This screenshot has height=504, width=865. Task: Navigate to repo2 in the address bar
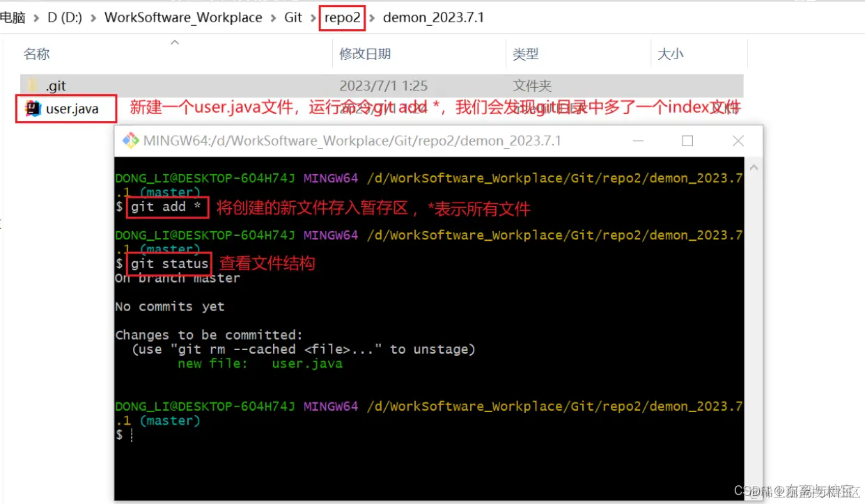342,17
